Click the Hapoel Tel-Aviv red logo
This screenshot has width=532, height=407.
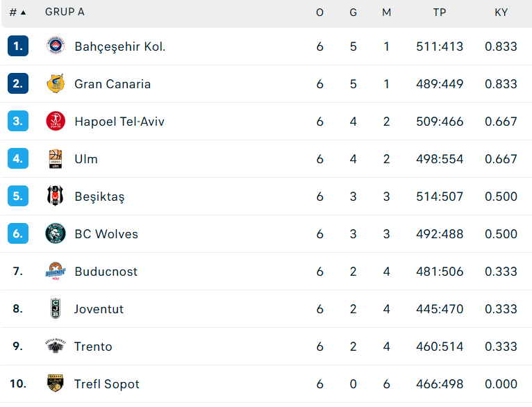click(x=56, y=121)
